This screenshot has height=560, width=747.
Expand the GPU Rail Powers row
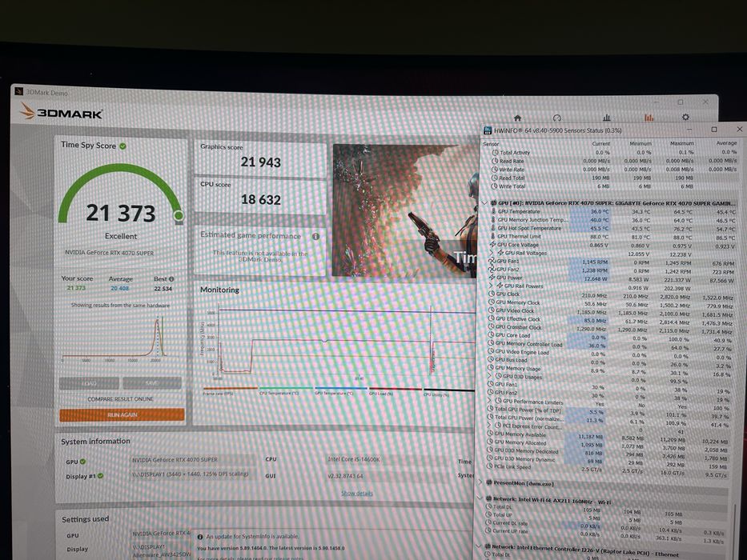pyautogui.click(x=491, y=286)
